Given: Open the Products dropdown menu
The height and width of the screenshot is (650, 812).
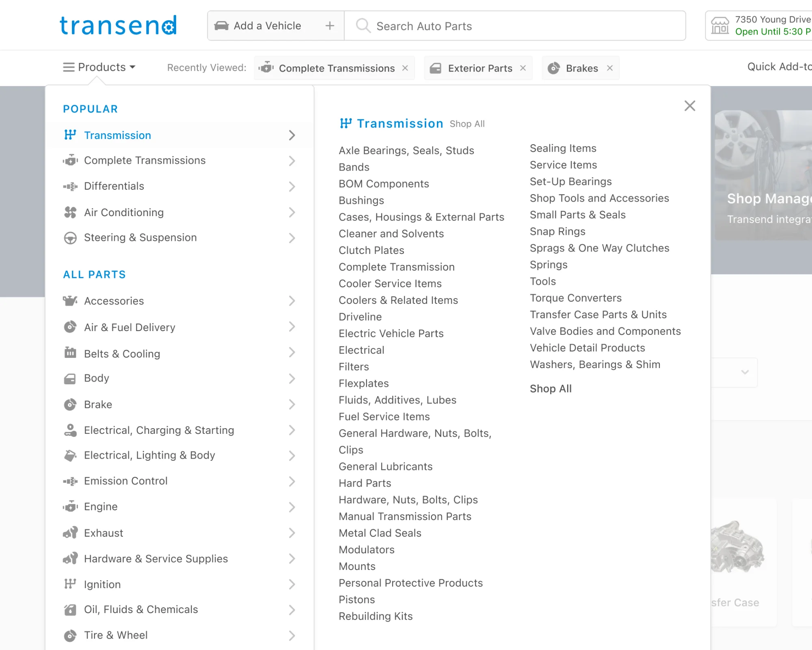Looking at the screenshot, I should (x=99, y=67).
